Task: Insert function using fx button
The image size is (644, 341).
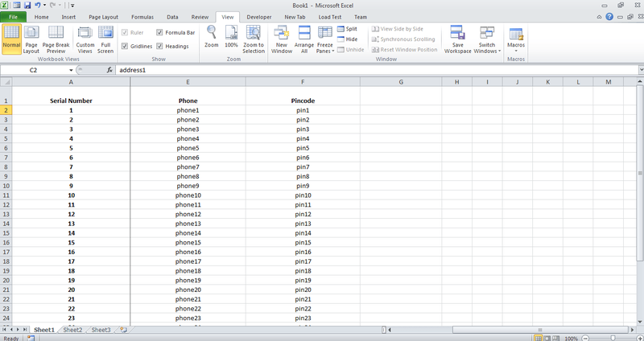Action: (109, 70)
